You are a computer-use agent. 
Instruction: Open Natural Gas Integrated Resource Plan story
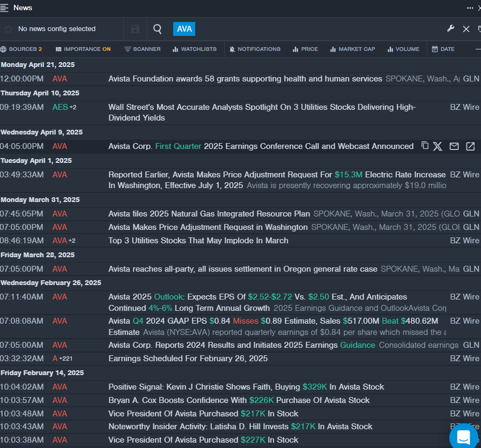coord(209,214)
